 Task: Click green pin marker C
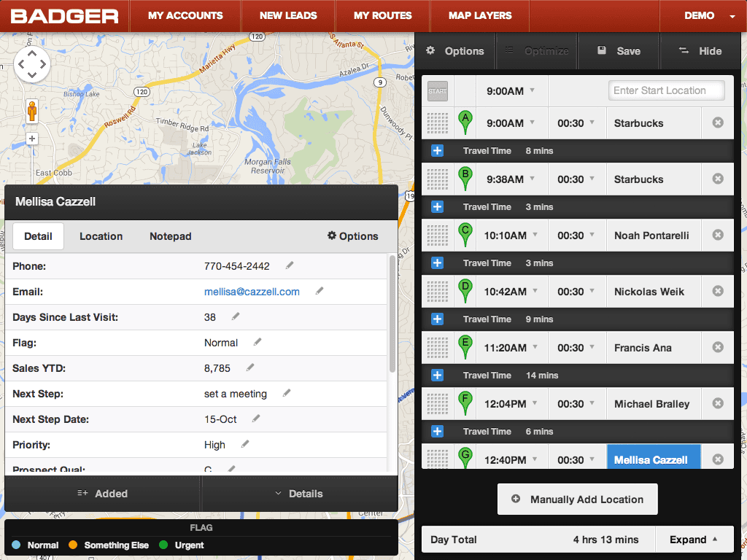[465, 235]
